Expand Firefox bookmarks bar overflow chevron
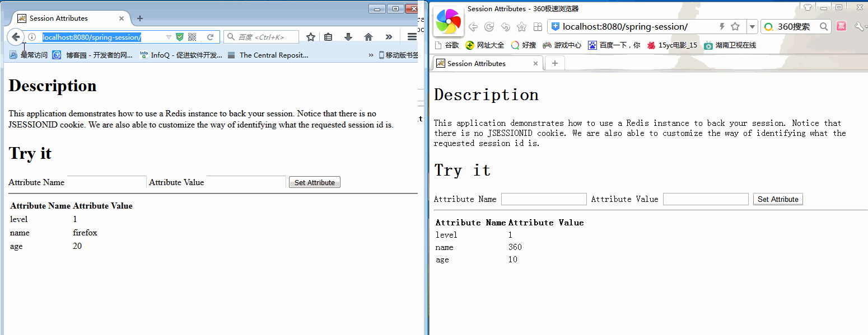This screenshot has width=868, height=335. coord(371,55)
